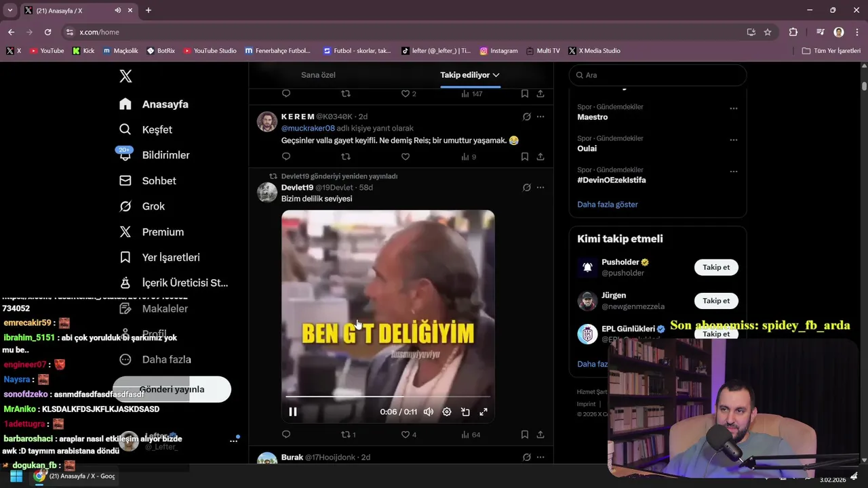Open Tüm Yer İşaretleri folder
Image resolution: width=868 pixels, height=488 pixels.
tap(831, 51)
